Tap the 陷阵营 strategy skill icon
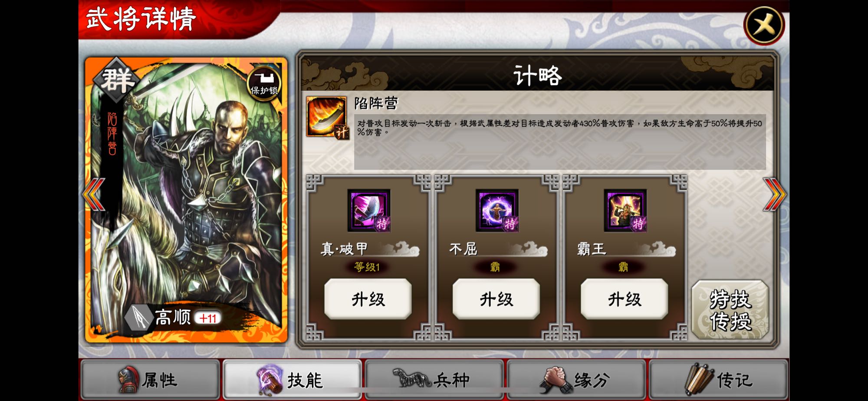868x401 pixels. pyautogui.click(x=326, y=117)
